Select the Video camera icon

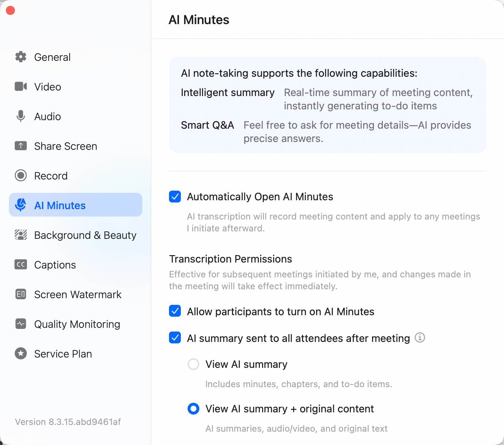click(21, 86)
